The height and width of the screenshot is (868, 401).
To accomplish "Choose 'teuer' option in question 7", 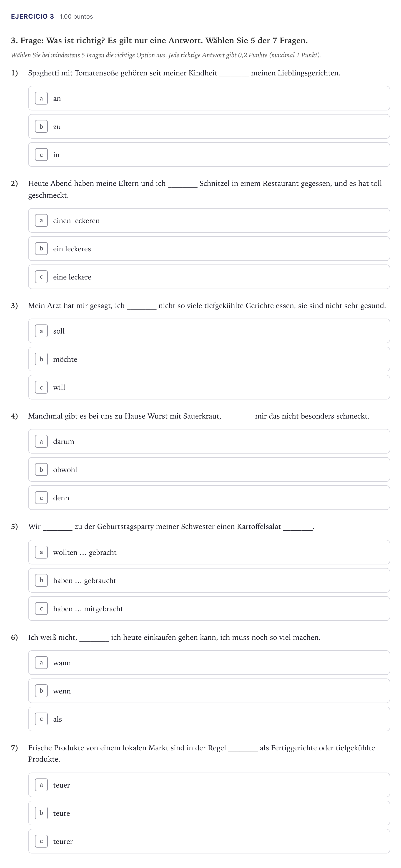I will (209, 785).
